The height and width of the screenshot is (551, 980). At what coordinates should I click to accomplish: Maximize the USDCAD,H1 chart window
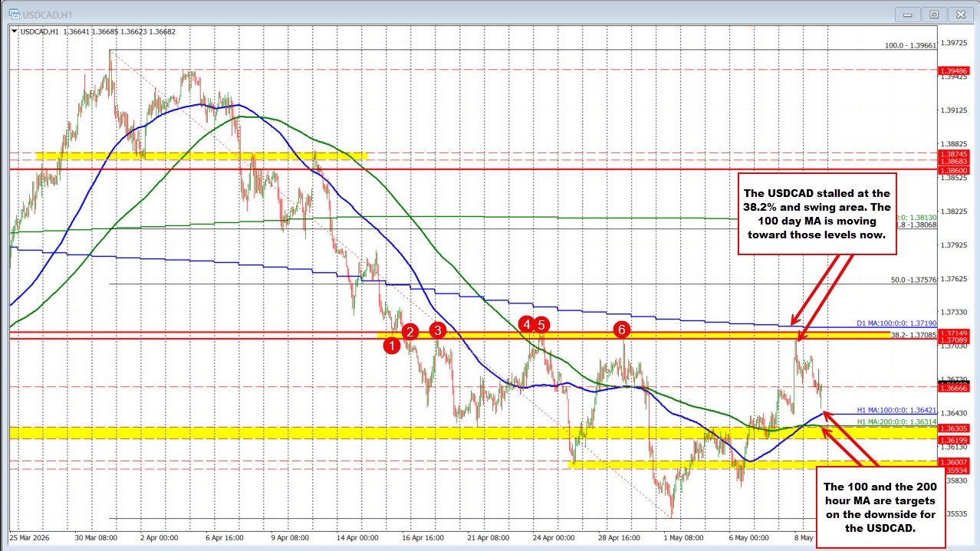(935, 14)
